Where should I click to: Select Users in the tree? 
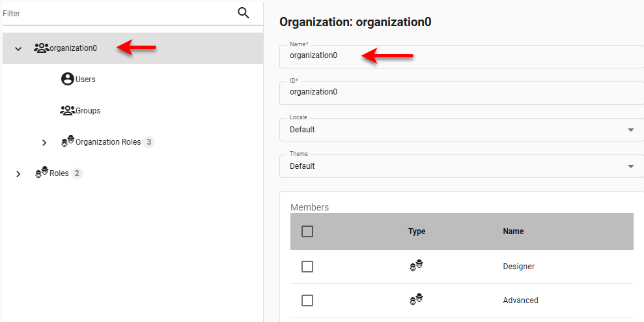pos(85,80)
